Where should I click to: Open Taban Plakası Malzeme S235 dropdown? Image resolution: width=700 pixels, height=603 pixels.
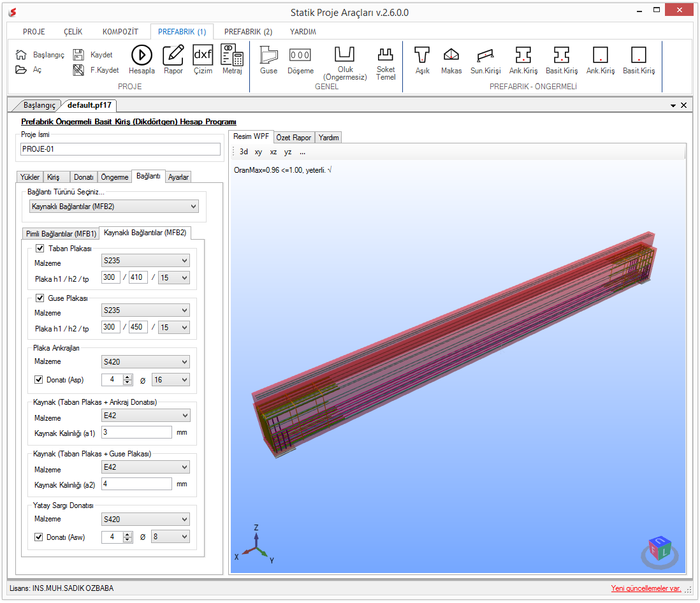(145, 261)
